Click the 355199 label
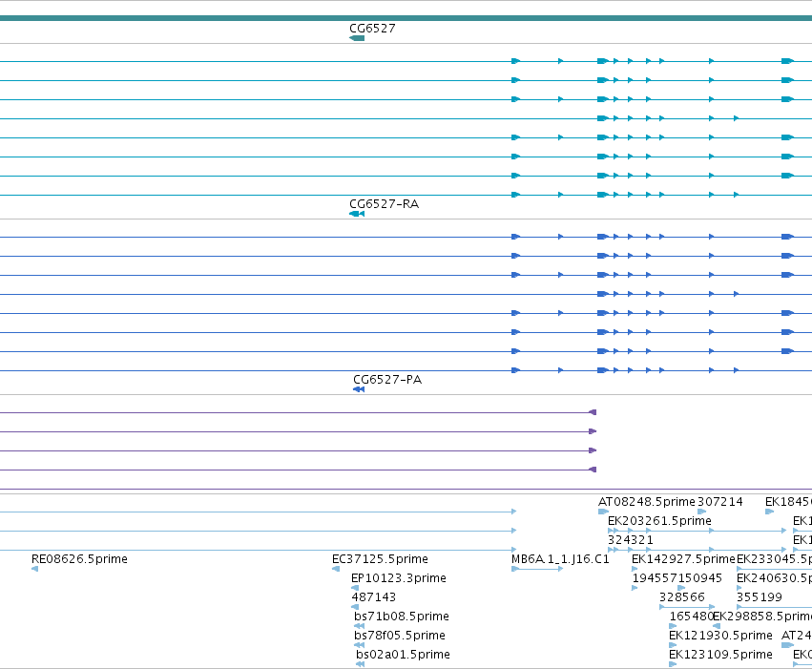812x669 pixels. 760,597
